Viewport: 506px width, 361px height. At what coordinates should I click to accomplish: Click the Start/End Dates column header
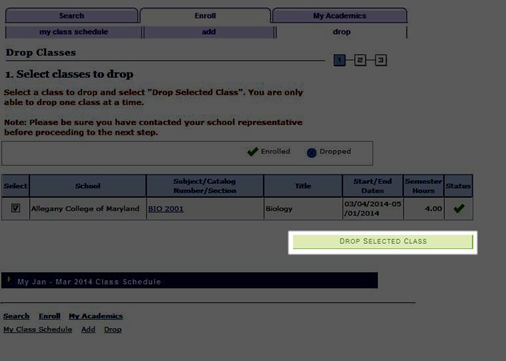click(373, 186)
